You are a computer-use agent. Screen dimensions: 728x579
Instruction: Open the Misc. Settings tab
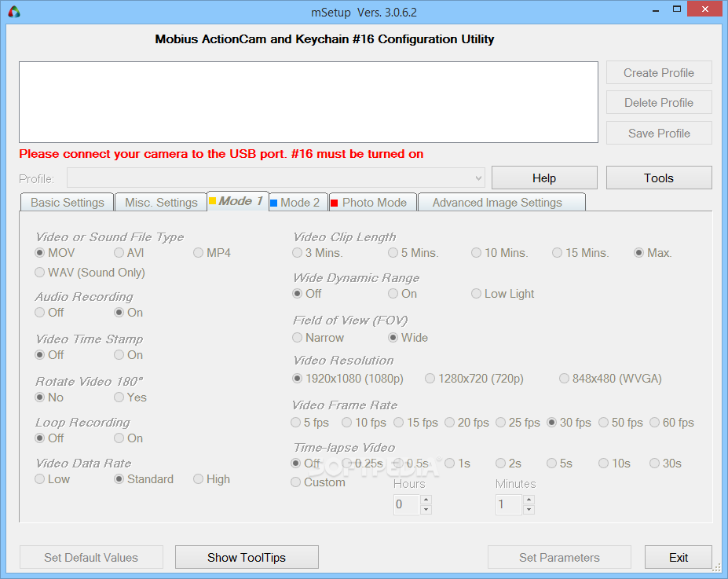(x=161, y=203)
